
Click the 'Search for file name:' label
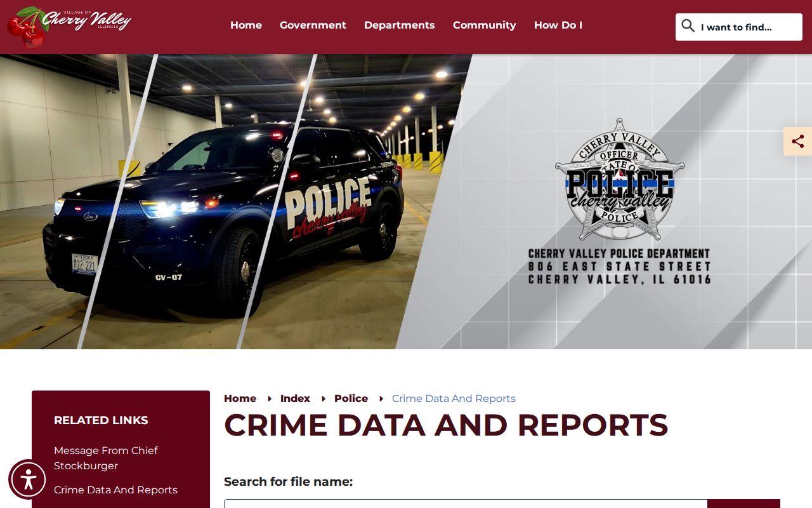[x=288, y=482]
